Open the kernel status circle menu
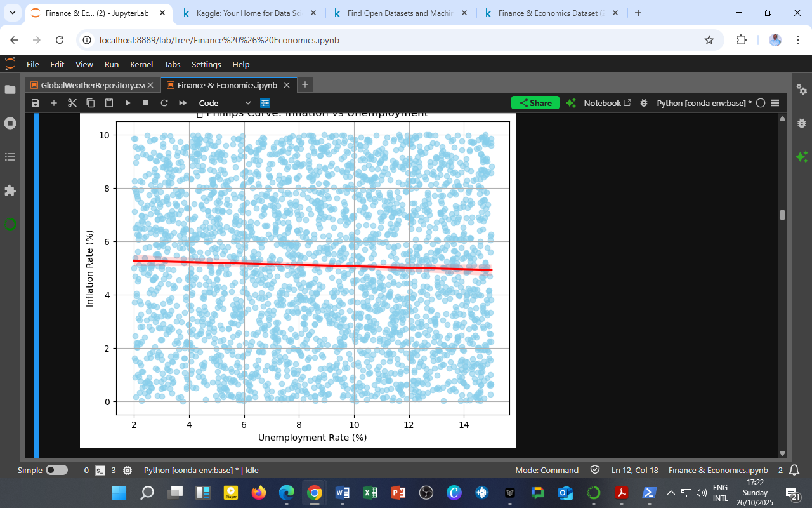 pos(761,102)
